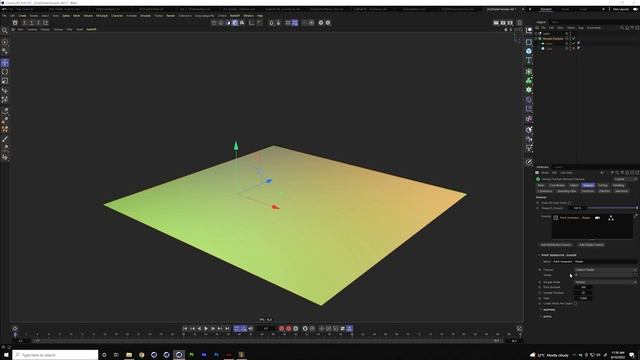Toggle the Enable Snap magnet icon
This screenshot has height=360, width=640.
pyautogui.click(x=271, y=23)
